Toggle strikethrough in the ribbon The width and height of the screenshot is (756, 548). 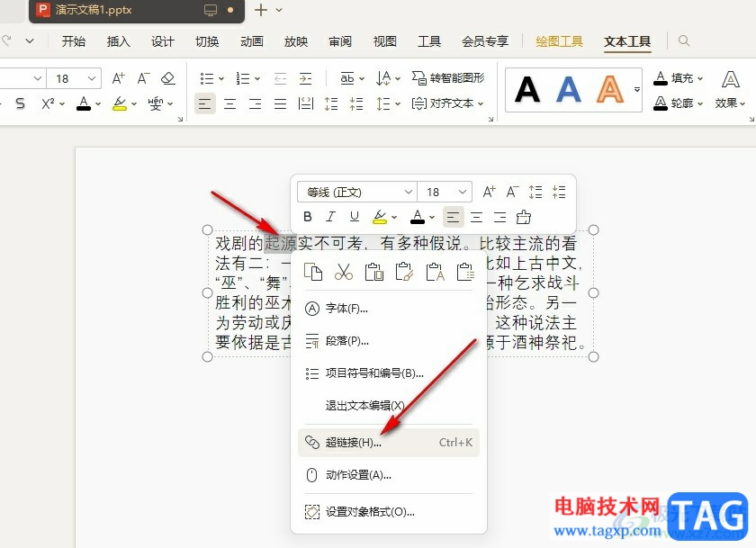point(20,103)
